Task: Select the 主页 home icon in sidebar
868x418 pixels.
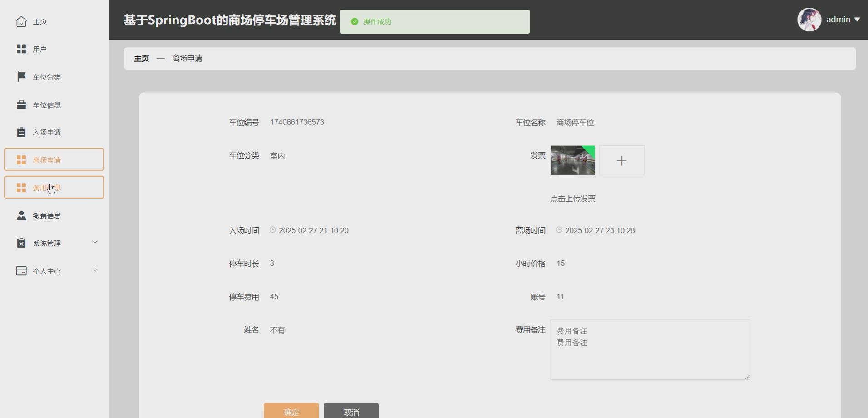Action: [x=21, y=21]
